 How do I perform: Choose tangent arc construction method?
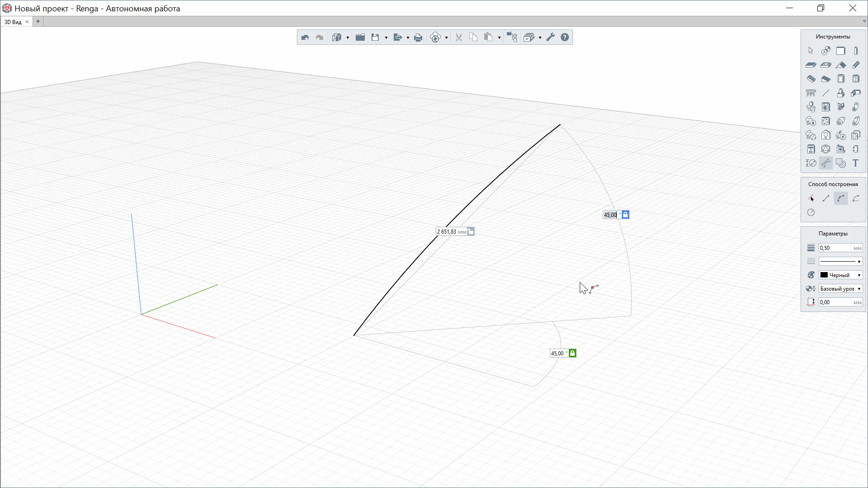pyautogui.click(x=856, y=198)
